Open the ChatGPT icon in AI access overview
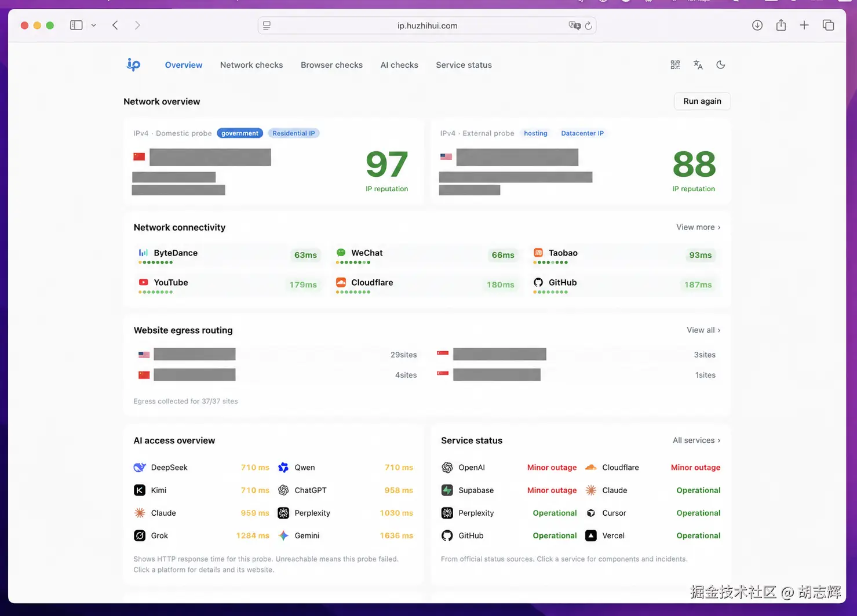The image size is (857, 616). [283, 490]
